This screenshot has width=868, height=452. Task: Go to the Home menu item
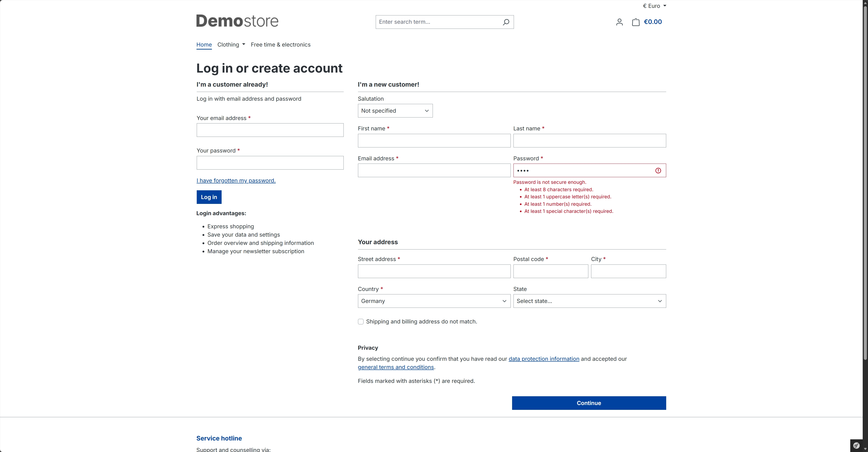pyautogui.click(x=204, y=44)
